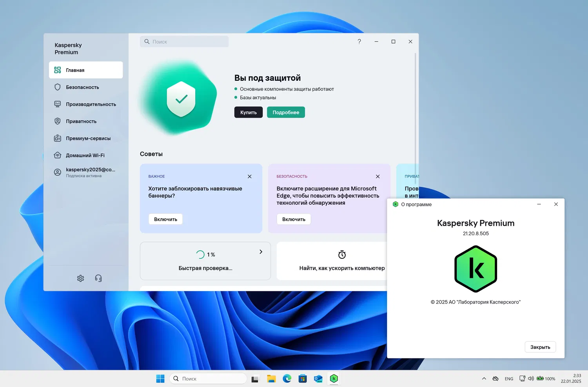Open Kaspersky settings with the gear icon
588x387 pixels.
(x=80, y=278)
